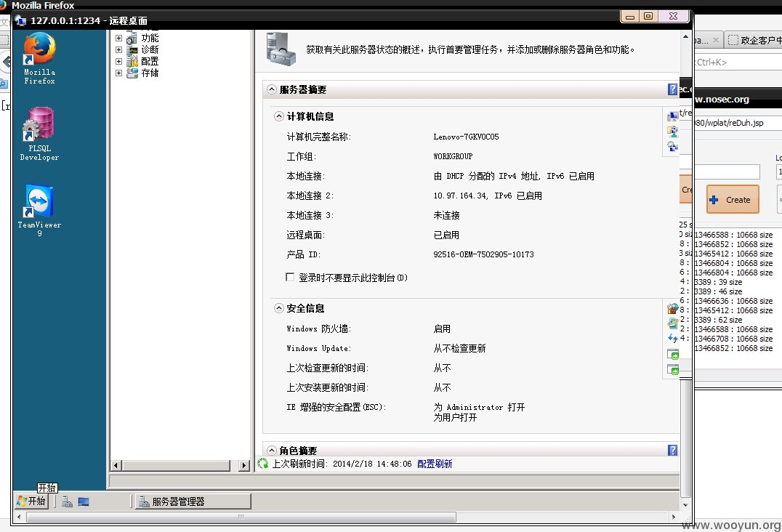Image resolution: width=782 pixels, height=532 pixels.
Task: Click IP address 10.97.164.34 text
Action: tap(460, 196)
